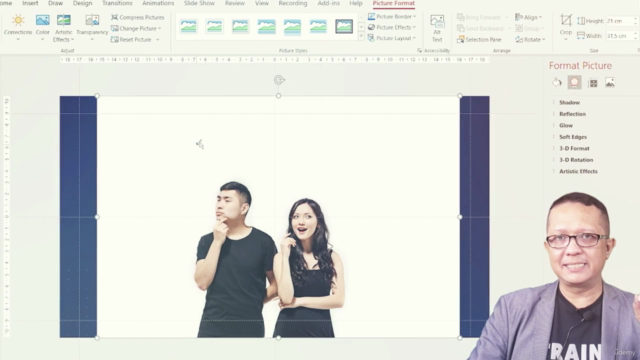Click the right-middle resize handle of picture
This screenshot has width=640, height=360.
[460, 217]
